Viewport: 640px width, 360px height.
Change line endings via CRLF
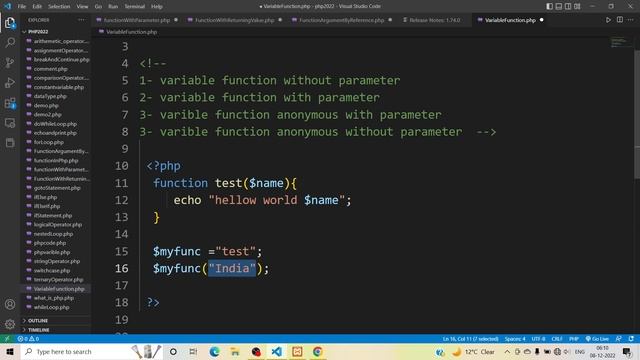coord(557,339)
